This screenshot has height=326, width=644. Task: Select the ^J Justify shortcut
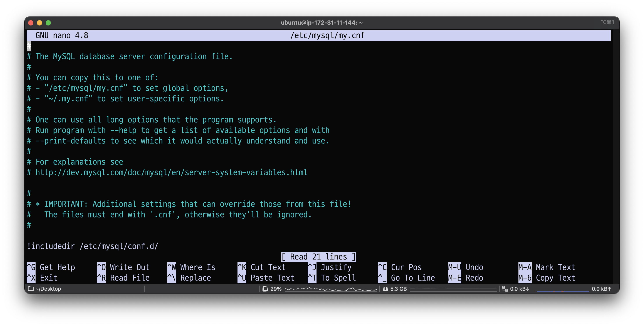pyautogui.click(x=329, y=267)
